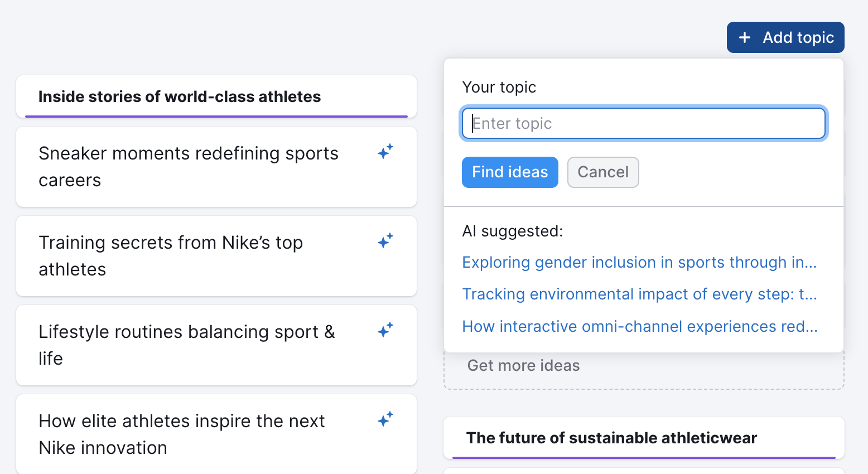Select suggestion about tracking environmental impact
868x474 pixels.
[639, 294]
